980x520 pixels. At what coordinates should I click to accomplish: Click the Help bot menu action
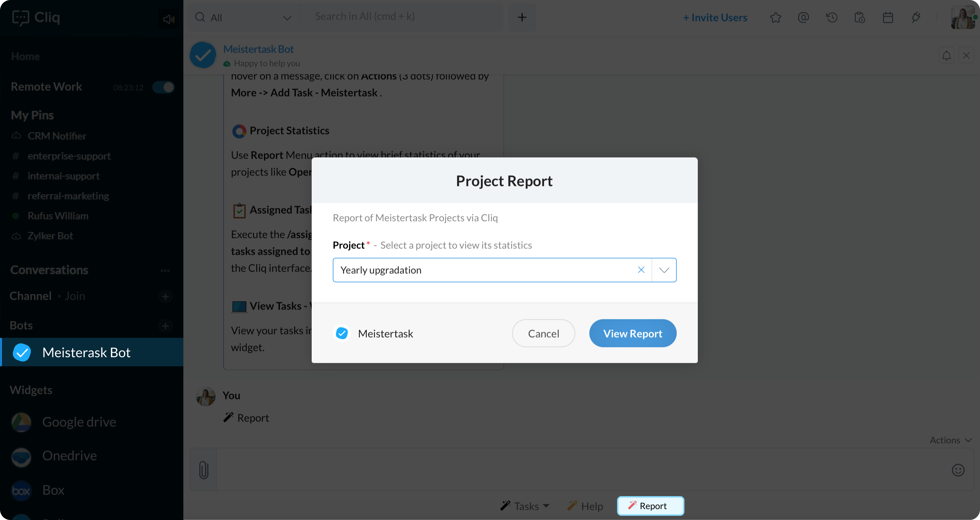point(585,506)
